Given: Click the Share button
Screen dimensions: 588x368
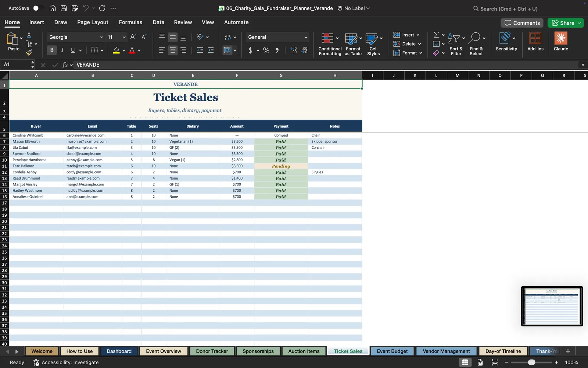Looking at the screenshot, I should point(563,23).
